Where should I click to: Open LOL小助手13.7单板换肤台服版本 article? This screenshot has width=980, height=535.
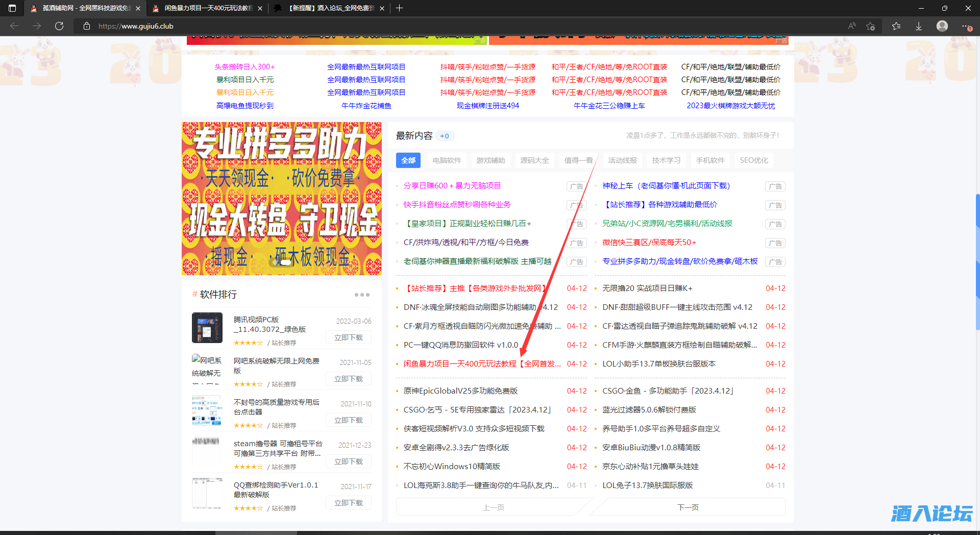click(x=659, y=364)
